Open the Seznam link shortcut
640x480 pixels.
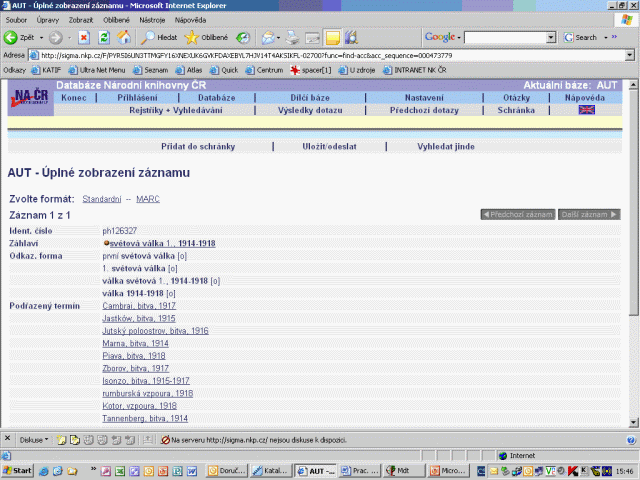coord(151,70)
